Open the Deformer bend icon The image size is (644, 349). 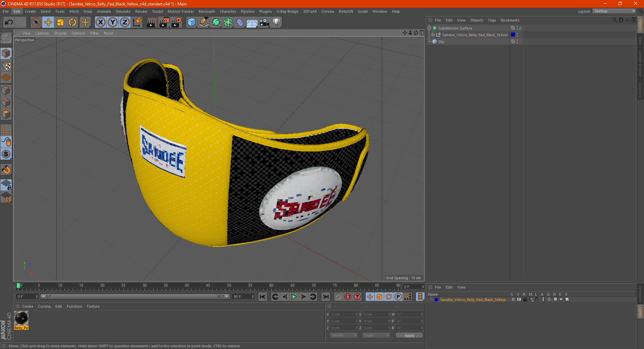click(x=240, y=22)
